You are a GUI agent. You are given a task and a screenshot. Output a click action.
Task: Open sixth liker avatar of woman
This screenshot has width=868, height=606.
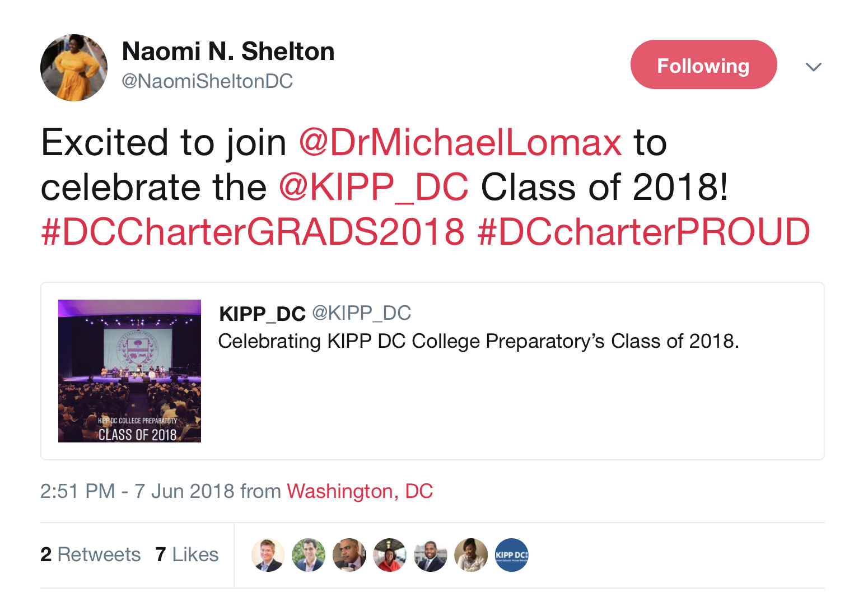471,555
